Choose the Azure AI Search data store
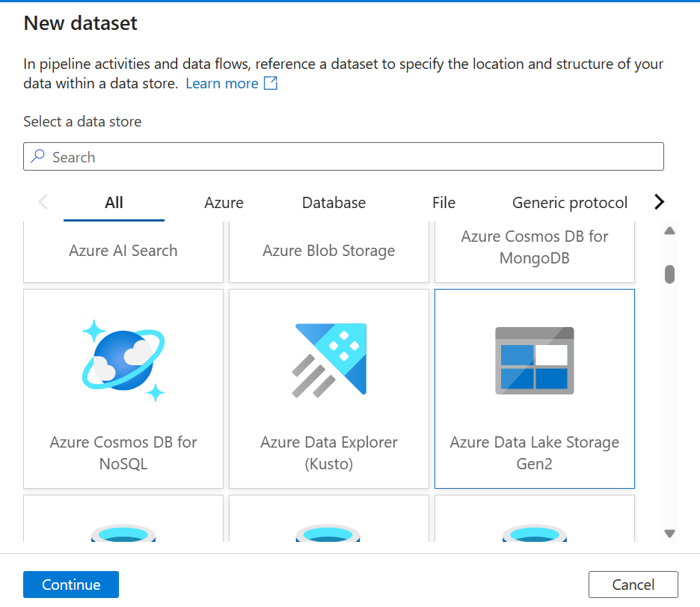Viewport: 700px width, 607px height. (123, 251)
